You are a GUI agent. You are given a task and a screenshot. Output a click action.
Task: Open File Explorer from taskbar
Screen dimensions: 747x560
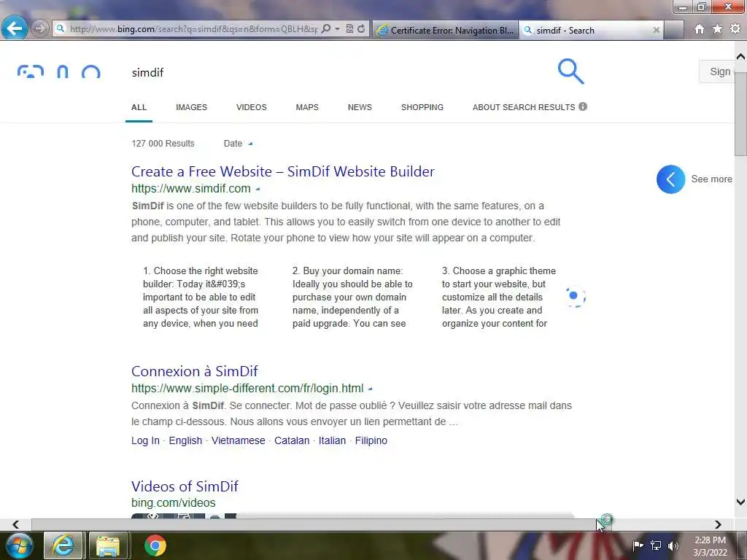click(x=108, y=545)
